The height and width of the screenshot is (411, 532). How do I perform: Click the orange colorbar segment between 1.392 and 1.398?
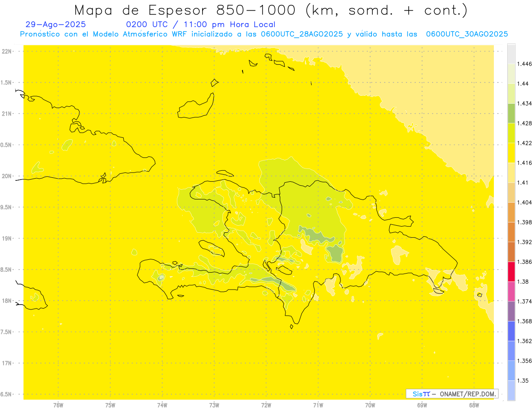[x=511, y=232]
